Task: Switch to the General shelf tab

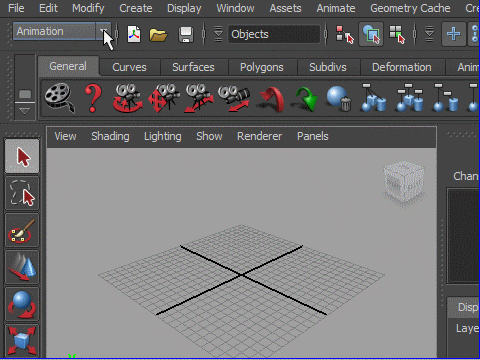Action: 68,66
